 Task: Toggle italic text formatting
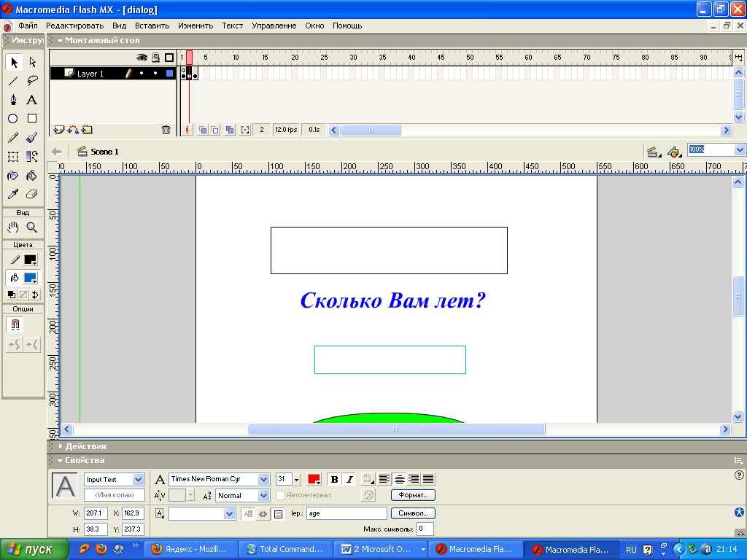click(x=349, y=479)
